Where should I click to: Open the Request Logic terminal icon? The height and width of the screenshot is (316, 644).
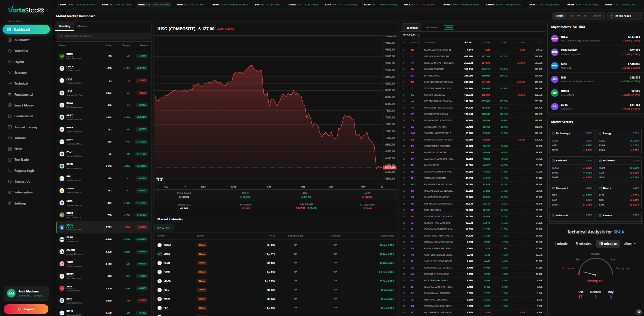(x=10, y=171)
